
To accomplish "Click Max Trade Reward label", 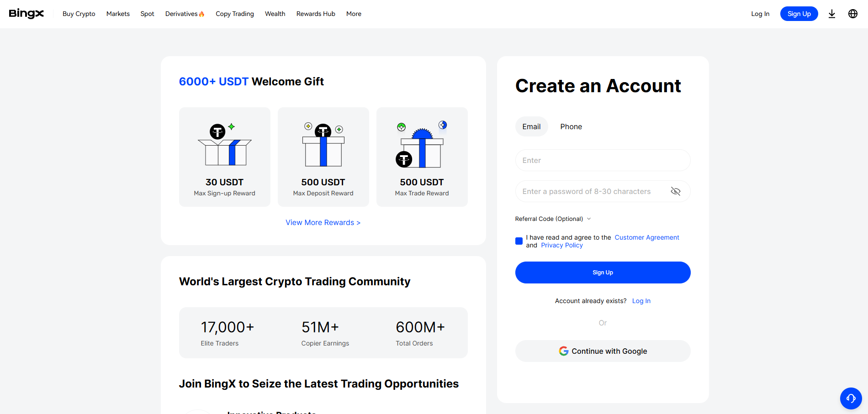I will 422,193.
